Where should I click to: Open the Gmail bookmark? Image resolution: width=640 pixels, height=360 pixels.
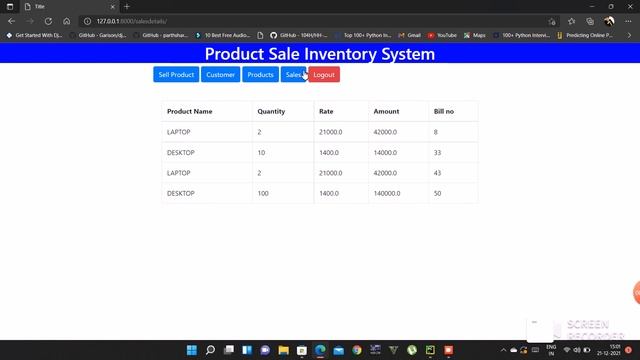coord(409,36)
